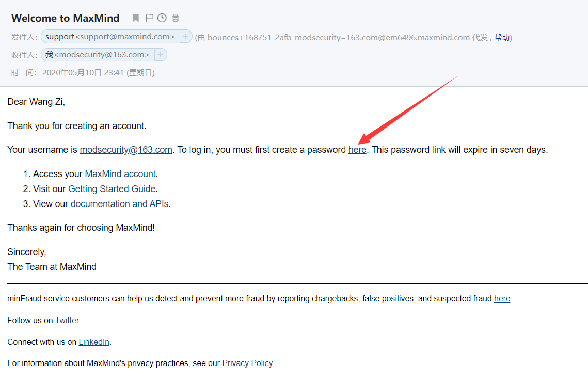Add recipient modsecurity@163.com with the plus button
The width and height of the screenshot is (588, 381).
tap(160, 55)
